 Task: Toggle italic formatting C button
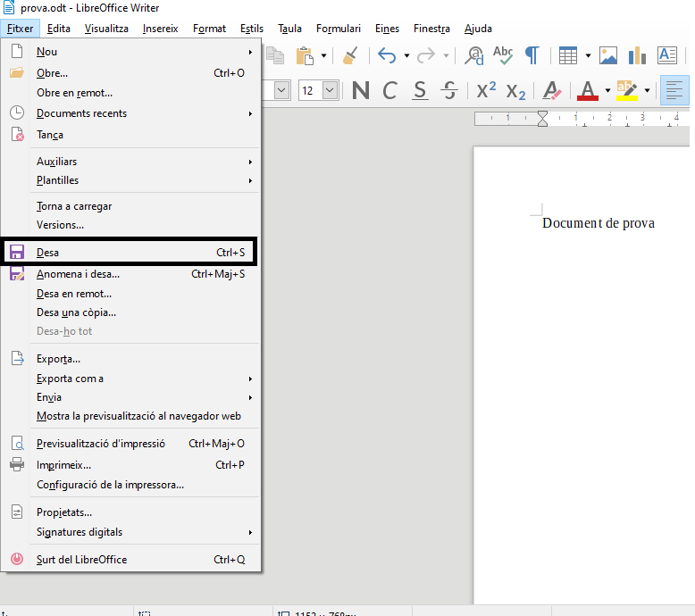(x=389, y=91)
